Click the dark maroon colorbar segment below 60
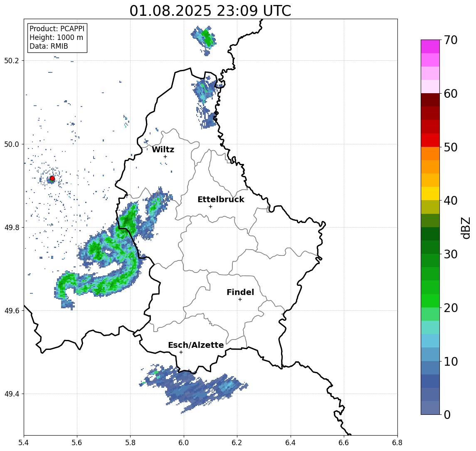Screen dimensions: 476x451 (430, 100)
